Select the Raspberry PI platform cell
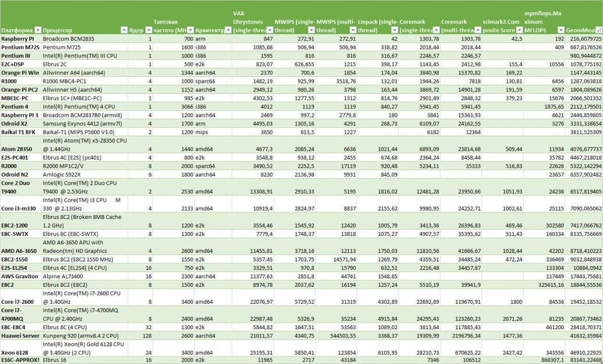603x364 pixels. tap(21, 39)
